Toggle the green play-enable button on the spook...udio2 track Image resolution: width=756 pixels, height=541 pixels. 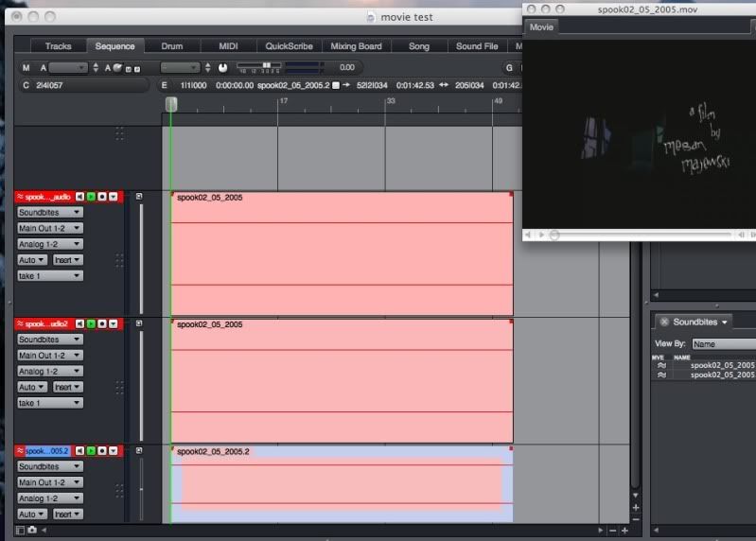[x=91, y=323]
